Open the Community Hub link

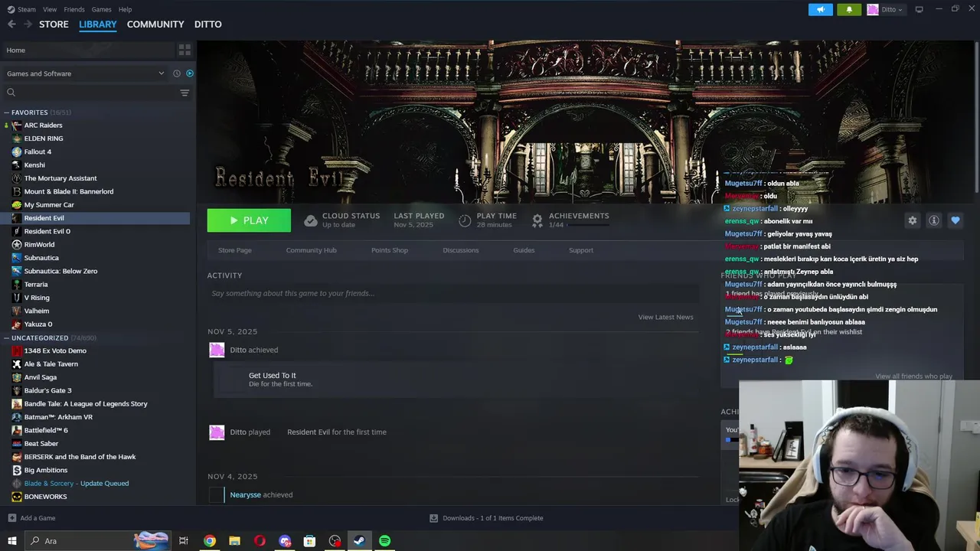[311, 250]
